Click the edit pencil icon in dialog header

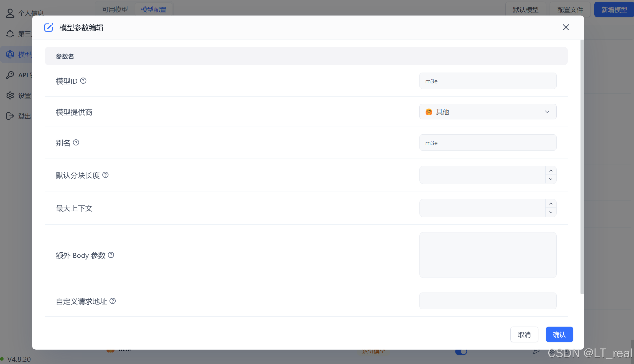click(x=49, y=27)
